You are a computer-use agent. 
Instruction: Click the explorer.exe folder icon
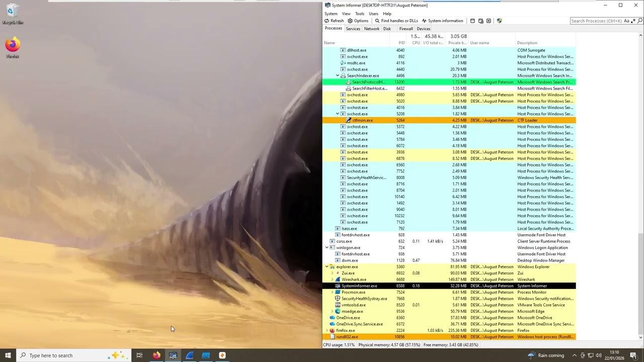coord(332,266)
